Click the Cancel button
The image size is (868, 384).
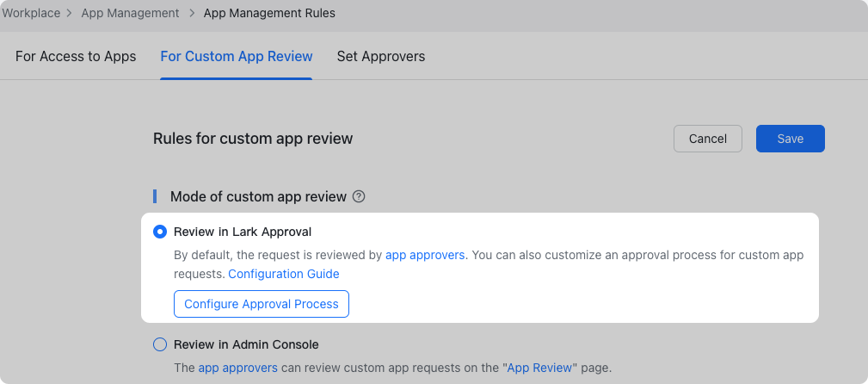click(707, 139)
